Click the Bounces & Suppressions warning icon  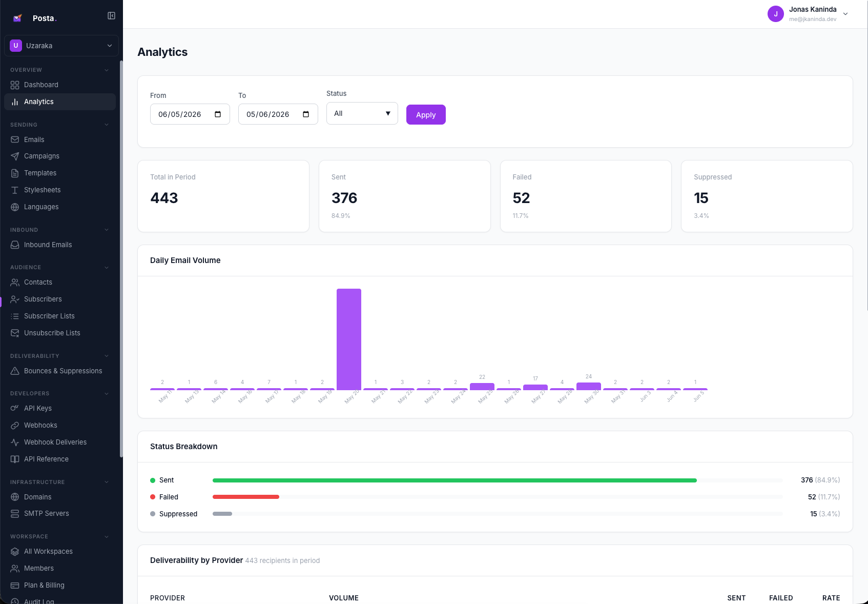point(15,371)
